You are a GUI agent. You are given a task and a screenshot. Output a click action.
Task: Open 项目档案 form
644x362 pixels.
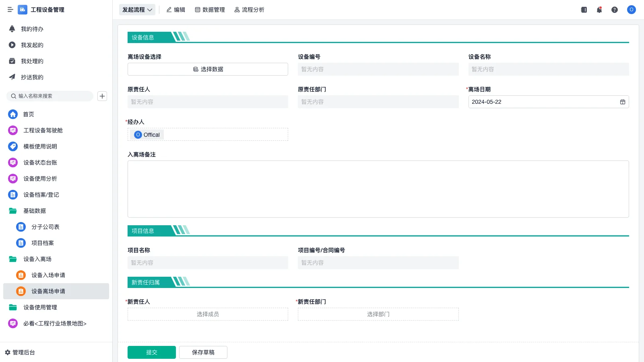56,243
